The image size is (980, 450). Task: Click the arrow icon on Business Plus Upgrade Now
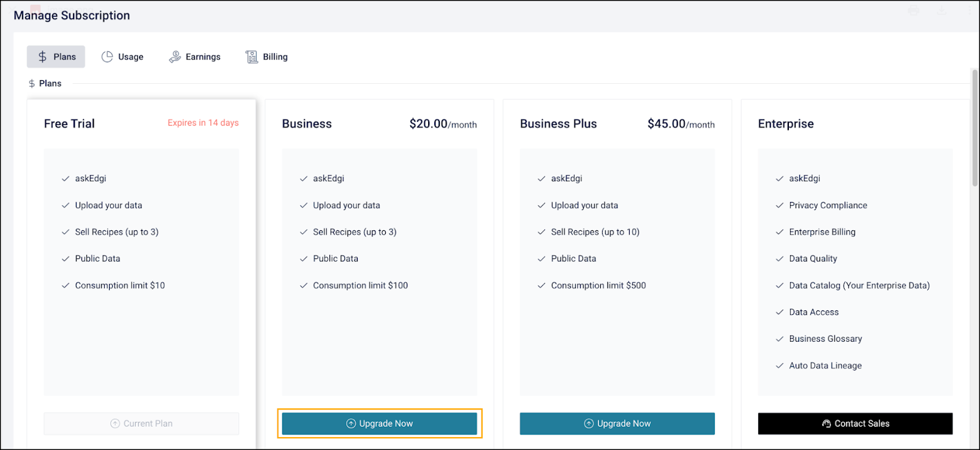click(589, 424)
